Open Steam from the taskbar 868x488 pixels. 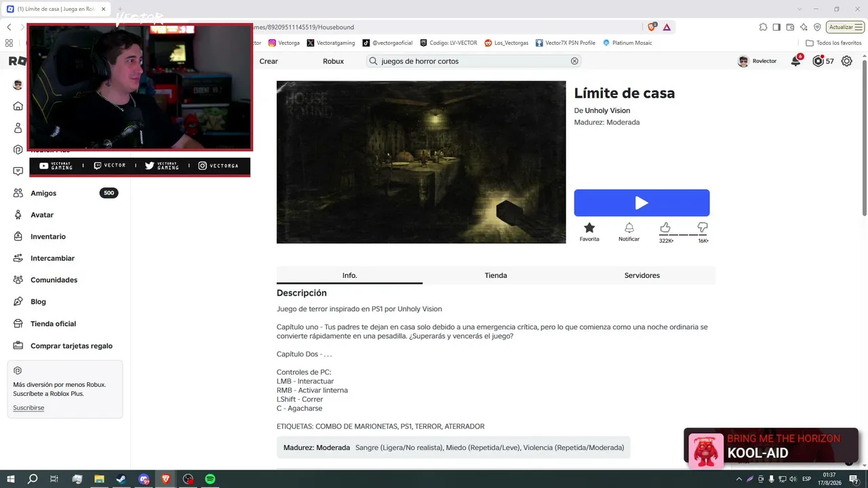tap(121, 479)
